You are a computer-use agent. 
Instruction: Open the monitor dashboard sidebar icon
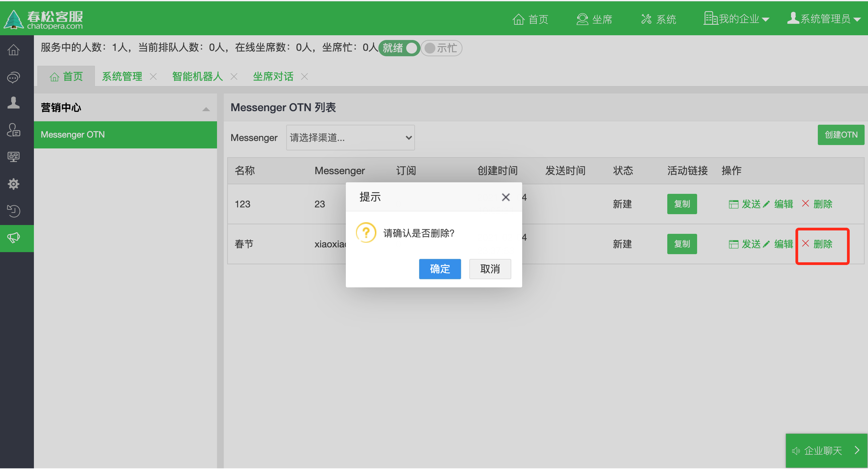[14, 157]
